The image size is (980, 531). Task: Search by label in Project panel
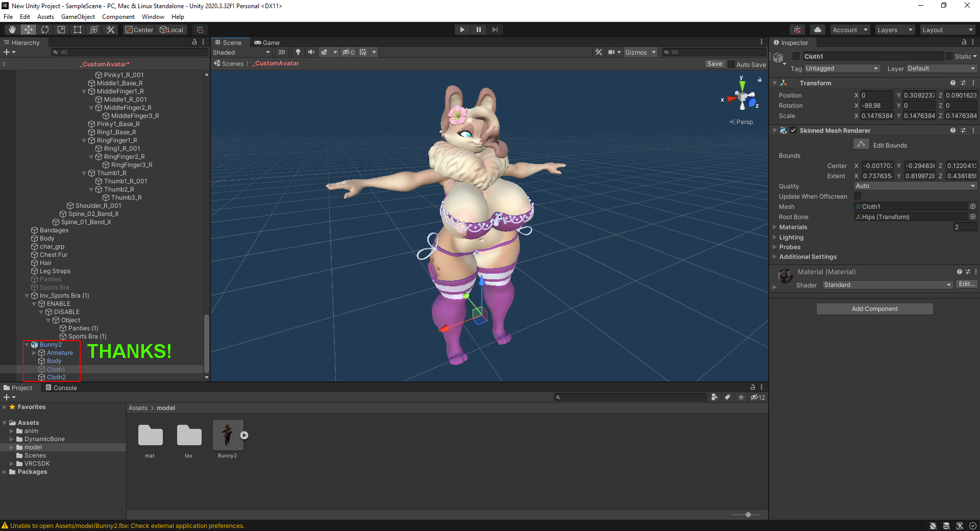(727, 397)
